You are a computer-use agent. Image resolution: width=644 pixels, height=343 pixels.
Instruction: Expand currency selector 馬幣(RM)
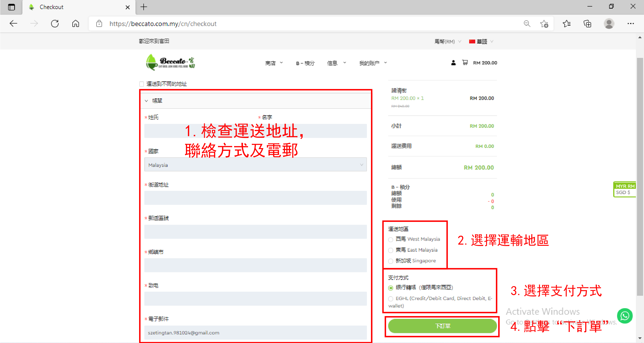click(447, 41)
